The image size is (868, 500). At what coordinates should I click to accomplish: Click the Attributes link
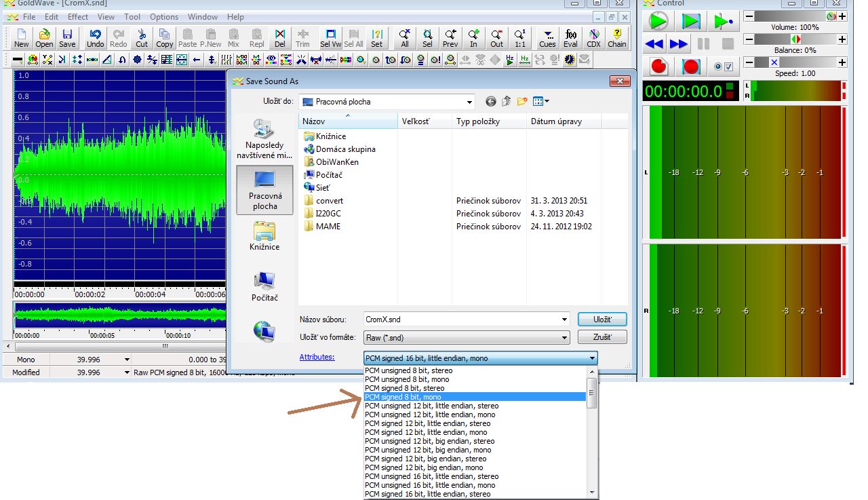[317, 357]
